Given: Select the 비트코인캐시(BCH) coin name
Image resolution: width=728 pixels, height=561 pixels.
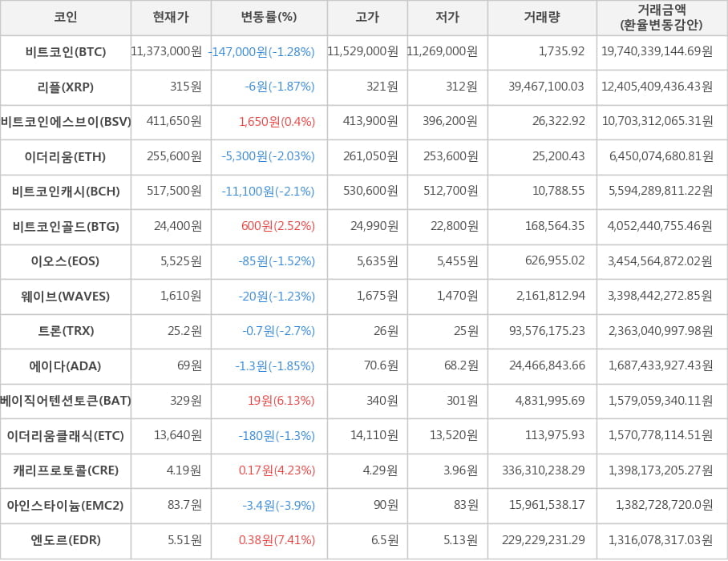Looking at the screenshot, I should [66, 192].
